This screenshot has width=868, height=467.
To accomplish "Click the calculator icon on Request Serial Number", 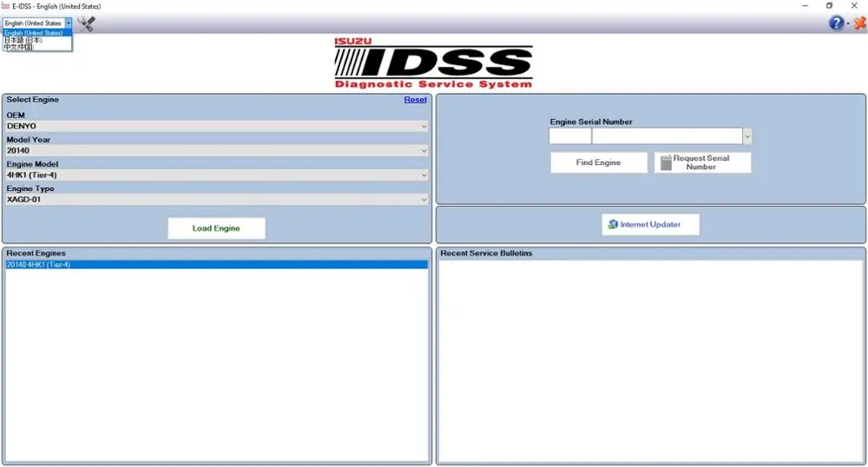I will point(666,162).
